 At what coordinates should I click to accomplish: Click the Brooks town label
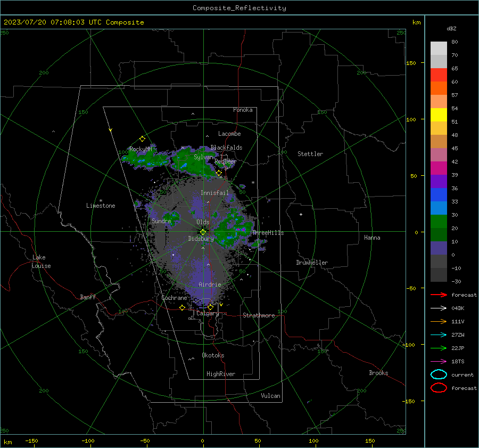click(x=378, y=373)
